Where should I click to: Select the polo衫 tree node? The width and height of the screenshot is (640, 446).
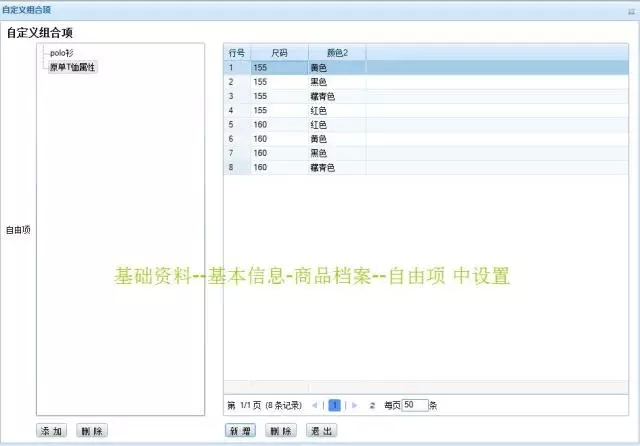64,53
